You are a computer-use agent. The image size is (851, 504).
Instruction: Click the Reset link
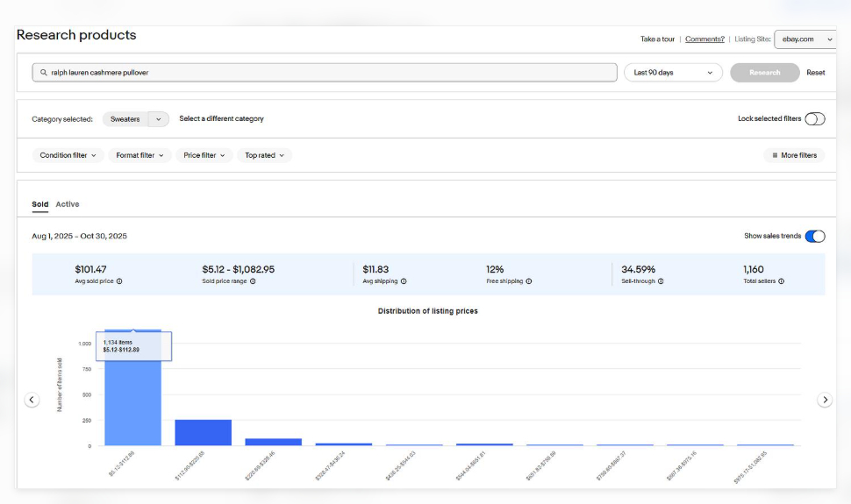[815, 72]
